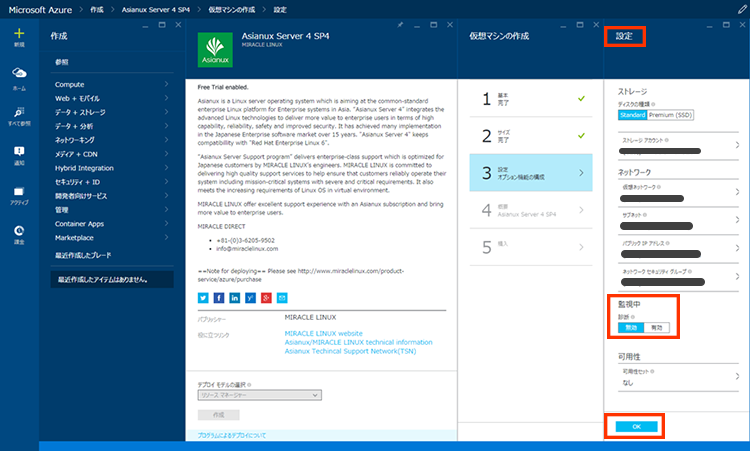Select Premium (SSD) disk type
750x451 pixels.
pos(671,115)
